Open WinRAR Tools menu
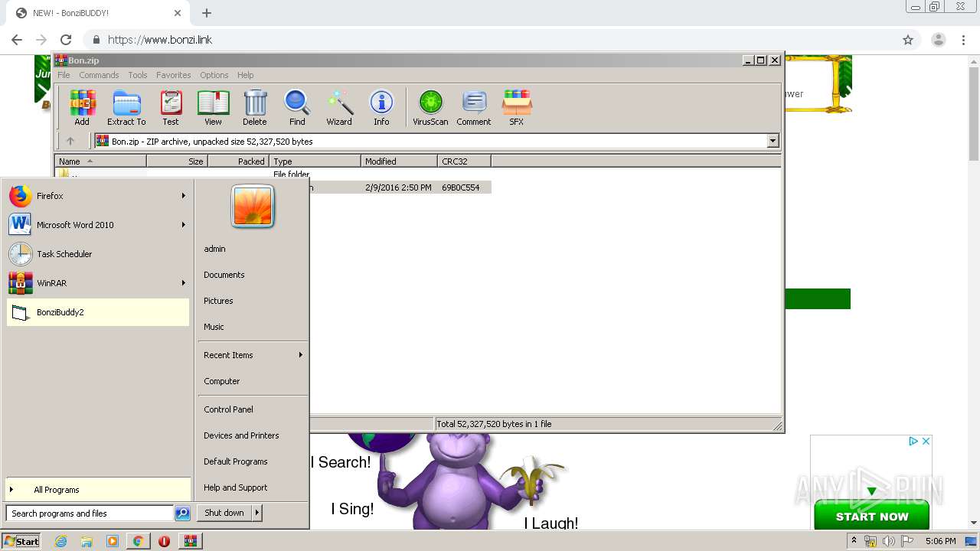The image size is (980, 551). coord(138,75)
